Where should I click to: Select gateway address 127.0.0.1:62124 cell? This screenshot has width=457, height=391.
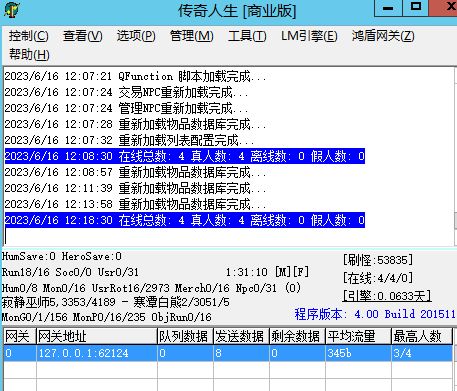pos(97,353)
